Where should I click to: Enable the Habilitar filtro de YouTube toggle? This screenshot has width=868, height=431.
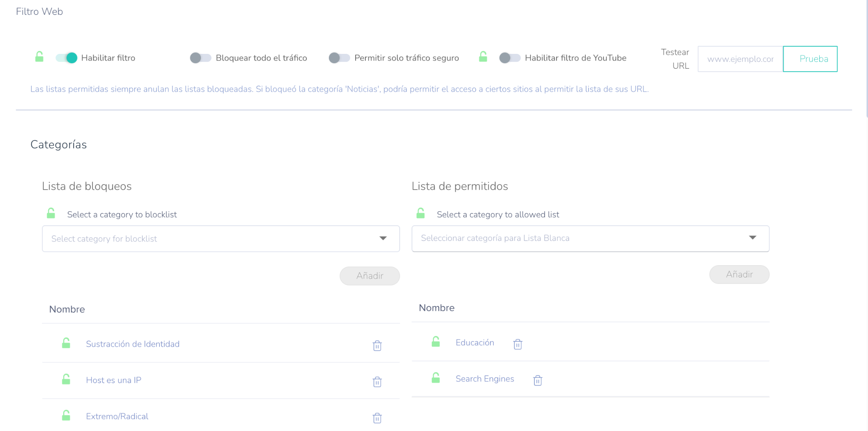pyautogui.click(x=509, y=58)
